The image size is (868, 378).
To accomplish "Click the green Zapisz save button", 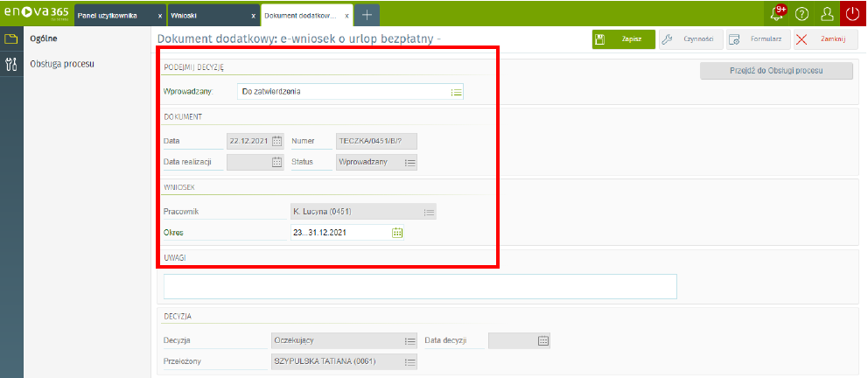I will pyautogui.click(x=623, y=39).
